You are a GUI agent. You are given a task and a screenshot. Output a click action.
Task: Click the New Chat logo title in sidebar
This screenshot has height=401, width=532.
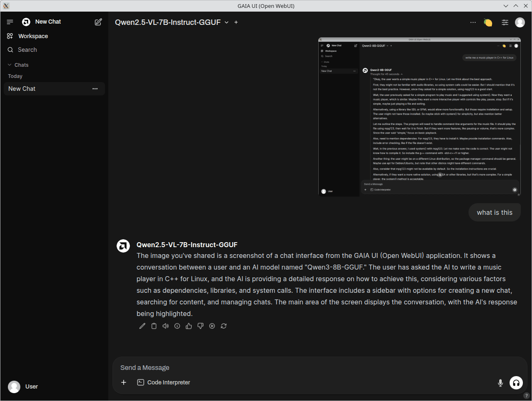pyautogui.click(x=41, y=22)
